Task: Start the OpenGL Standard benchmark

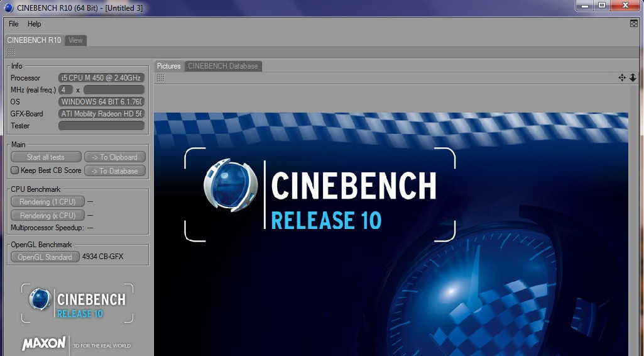Action: pos(45,257)
